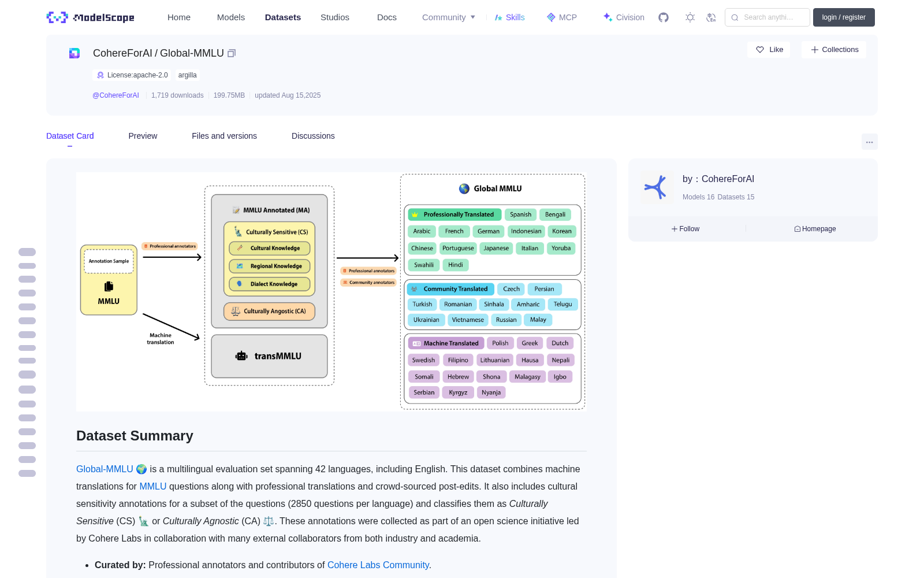Switch to the Files and versions tab
The width and height of the screenshot is (924, 578).
pos(224,136)
